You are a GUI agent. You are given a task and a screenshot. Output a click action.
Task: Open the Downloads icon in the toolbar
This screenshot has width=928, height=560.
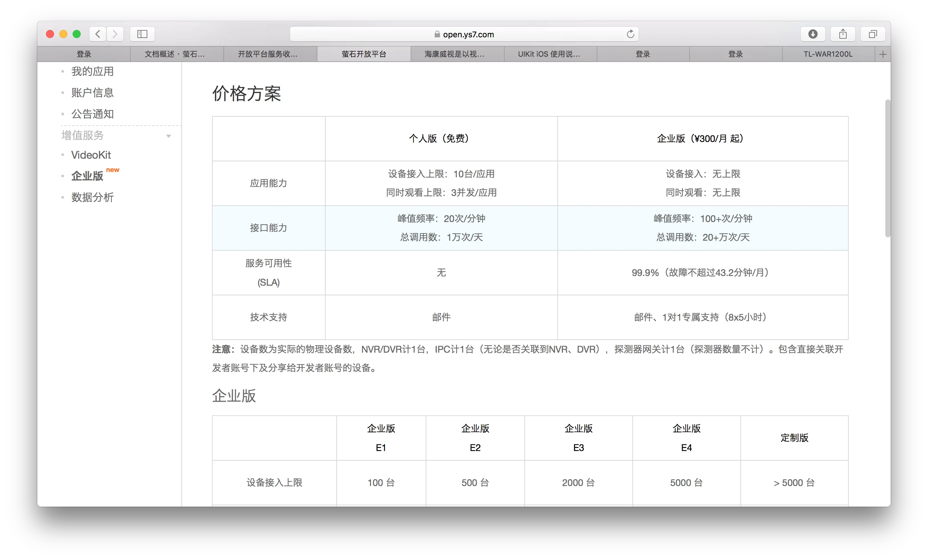click(813, 34)
